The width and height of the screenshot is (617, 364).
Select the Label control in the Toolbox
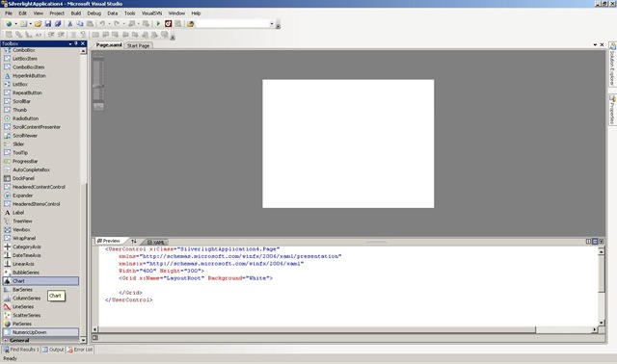[40, 213]
